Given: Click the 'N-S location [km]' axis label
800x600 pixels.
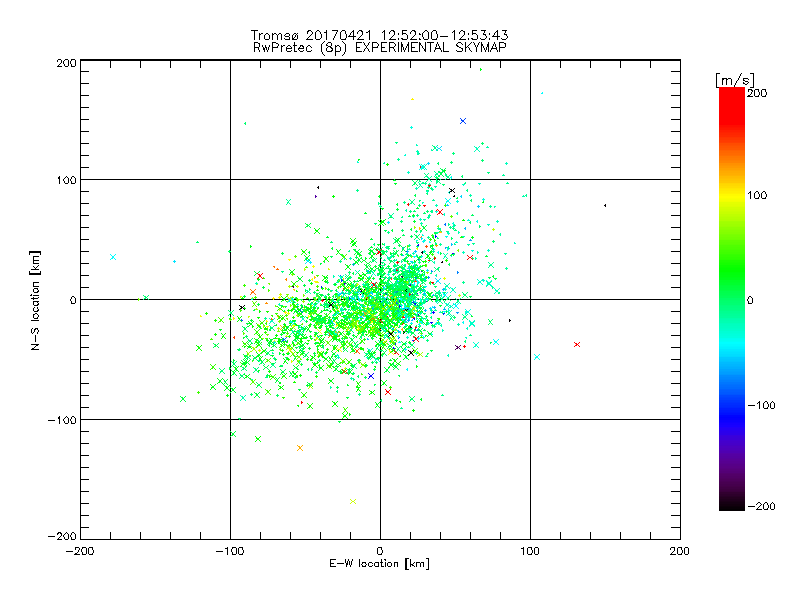Looking at the screenshot, I should point(35,301).
